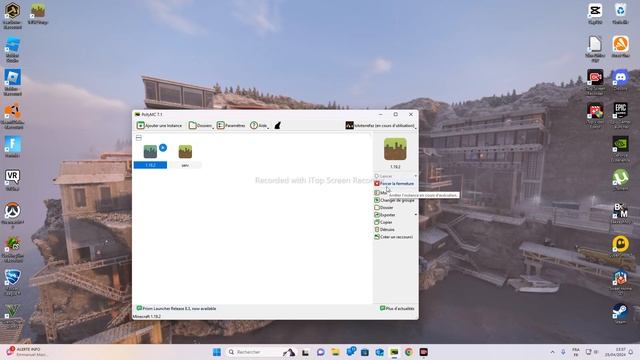This screenshot has height=360, width=640.
Task: Click Créer un raccourci
Action: tap(393, 237)
